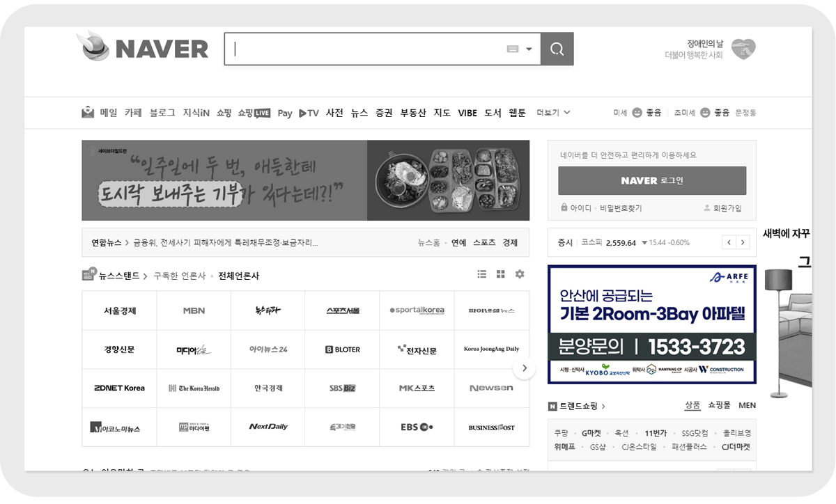Click the 회원가입 link
Screen dimensions: 836x504
727,208
